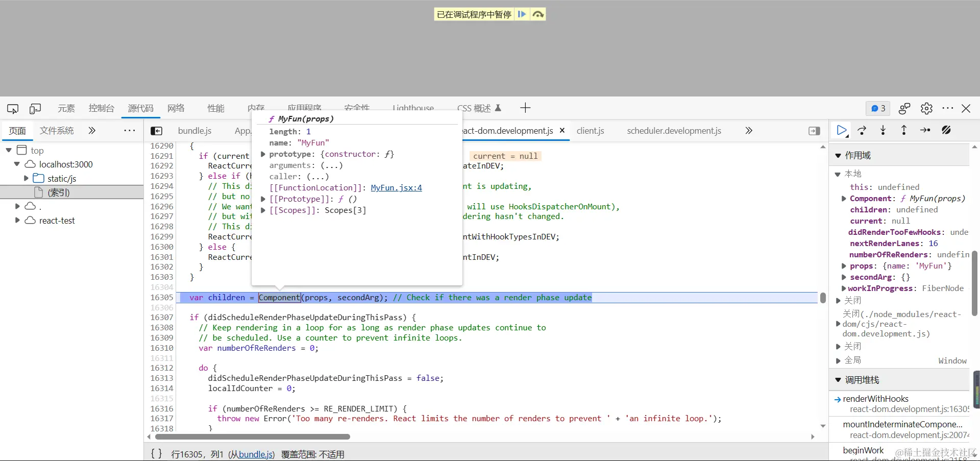
Task: Open the bundle.js source map link
Action: [255, 454]
